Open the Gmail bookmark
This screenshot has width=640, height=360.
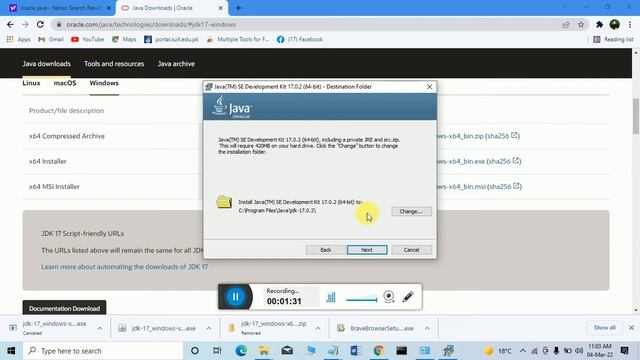(51, 40)
